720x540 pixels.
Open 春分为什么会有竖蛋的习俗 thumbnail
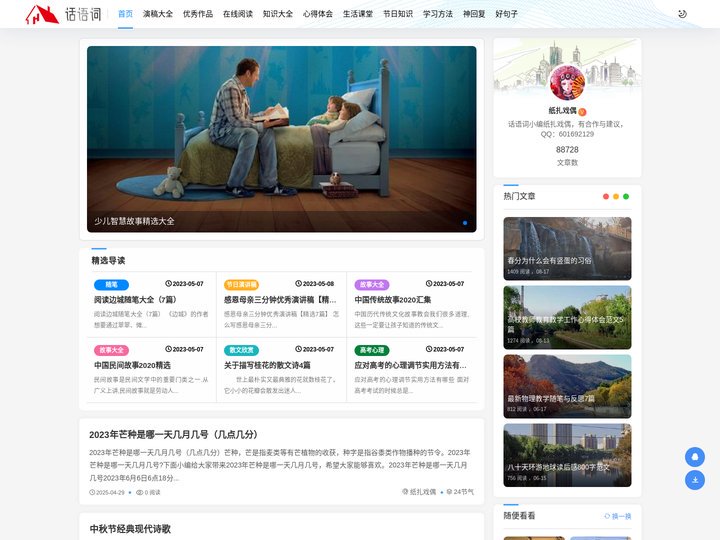(x=567, y=248)
